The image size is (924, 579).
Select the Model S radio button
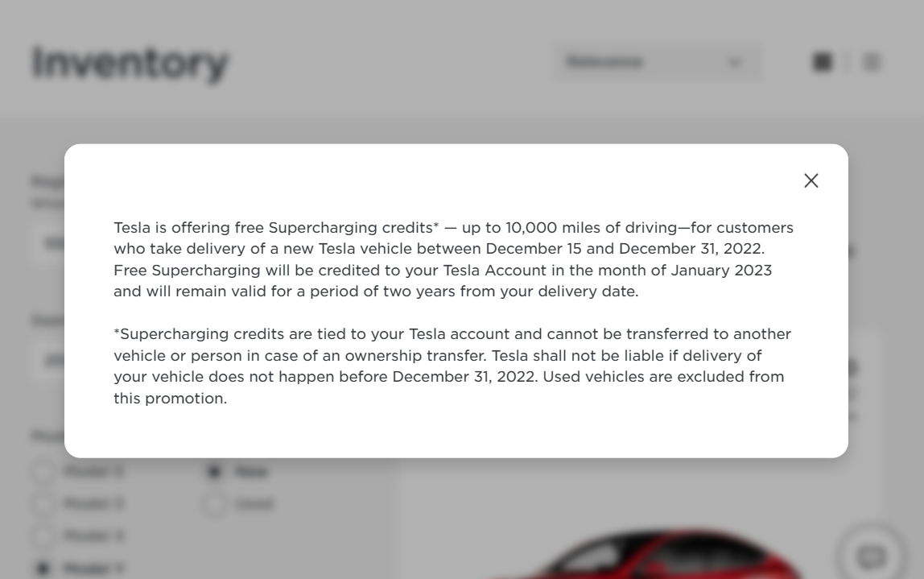[43, 471]
